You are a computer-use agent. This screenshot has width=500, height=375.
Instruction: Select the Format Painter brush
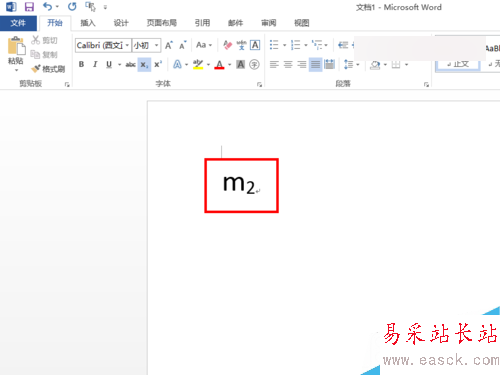click(x=48, y=69)
